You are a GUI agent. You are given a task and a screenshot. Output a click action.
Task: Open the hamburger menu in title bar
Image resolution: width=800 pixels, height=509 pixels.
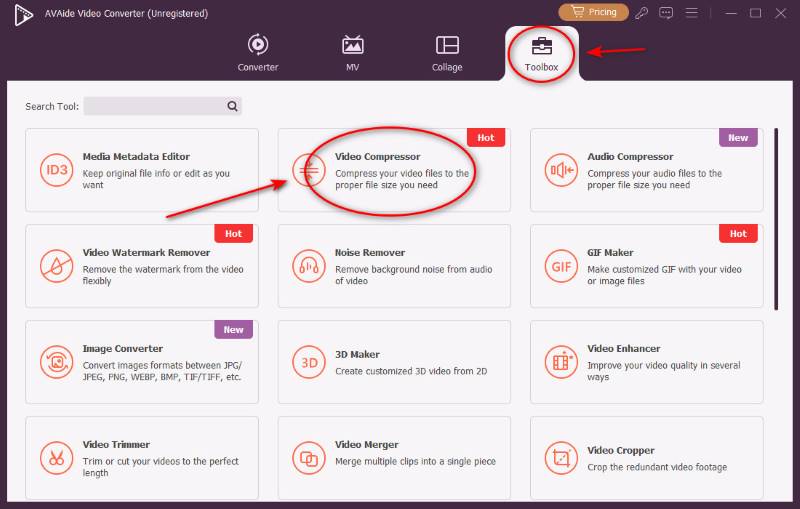694,13
